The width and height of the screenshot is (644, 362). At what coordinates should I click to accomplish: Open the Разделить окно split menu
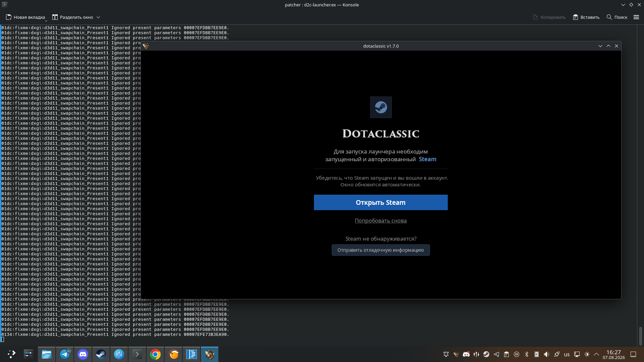(76, 17)
